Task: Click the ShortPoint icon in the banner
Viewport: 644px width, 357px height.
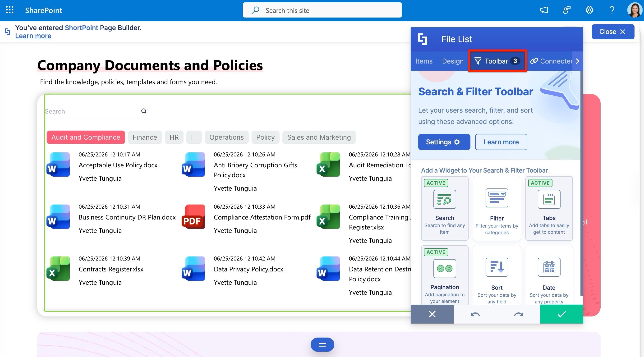Action: tap(8, 32)
